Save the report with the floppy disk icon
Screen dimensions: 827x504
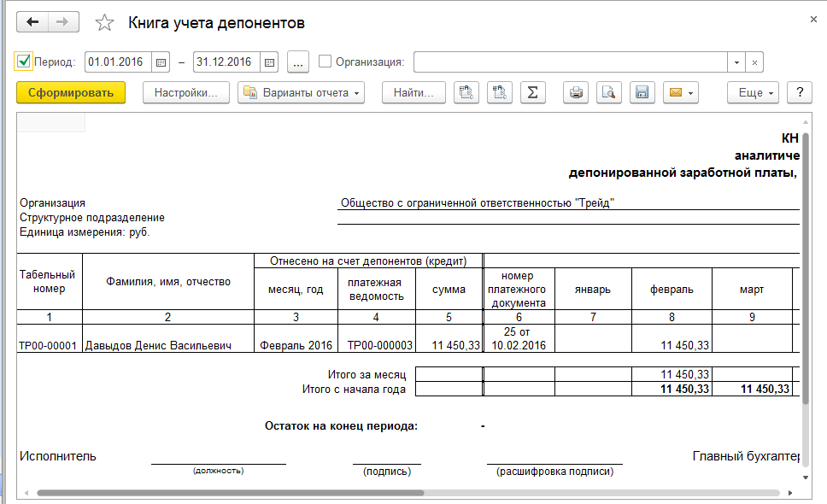(642, 92)
